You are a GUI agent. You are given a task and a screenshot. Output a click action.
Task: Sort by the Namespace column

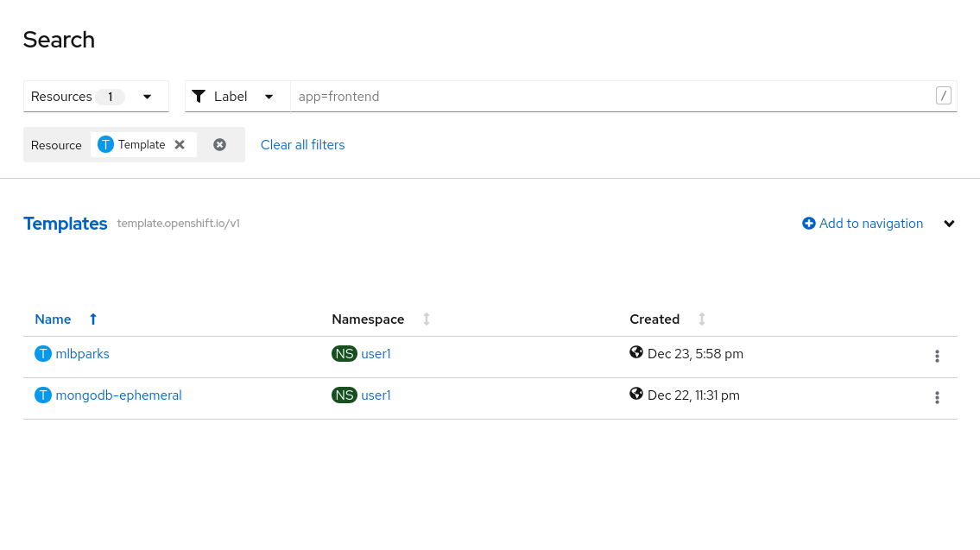tap(368, 319)
